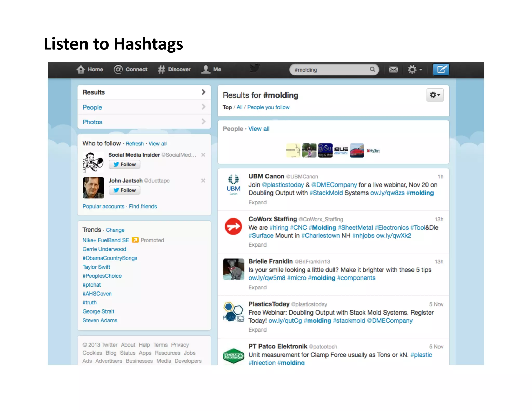Screen dimensions: 532x411
Task: Open Advertisers footer link
Action: [x=109, y=361]
